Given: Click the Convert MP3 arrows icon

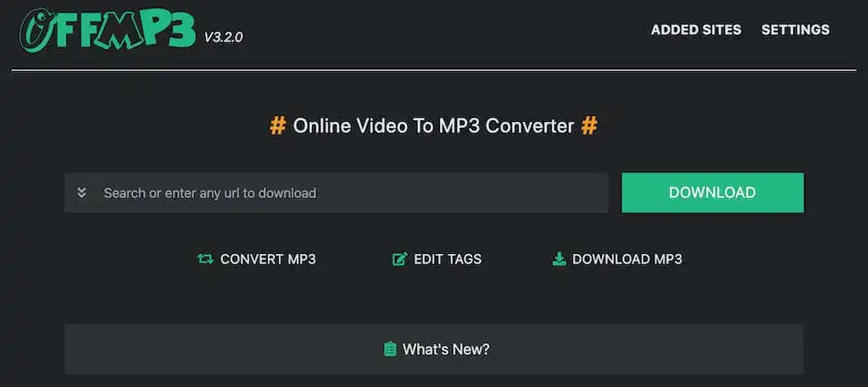Looking at the screenshot, I should click(x=205, y=259).
